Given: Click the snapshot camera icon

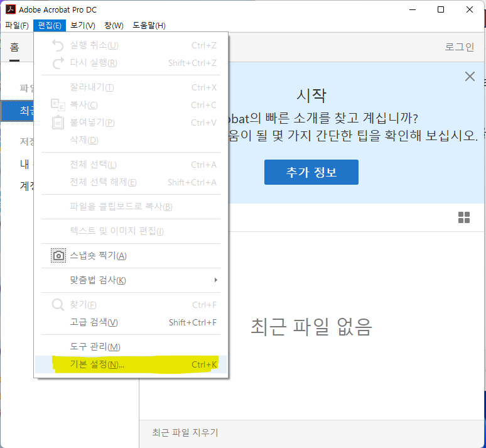Looking at the screenshot, I should (58, 256).
